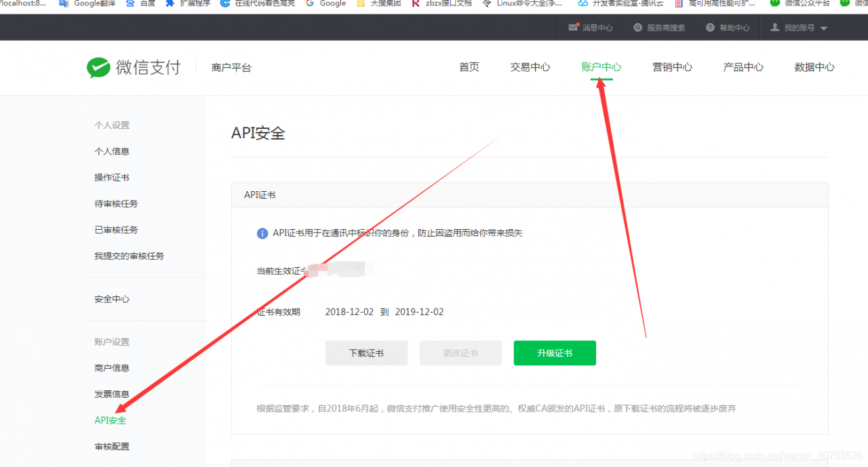Select API安全 in the sidebar
This screenshot has width=868, height=467.
click(110, 420)
